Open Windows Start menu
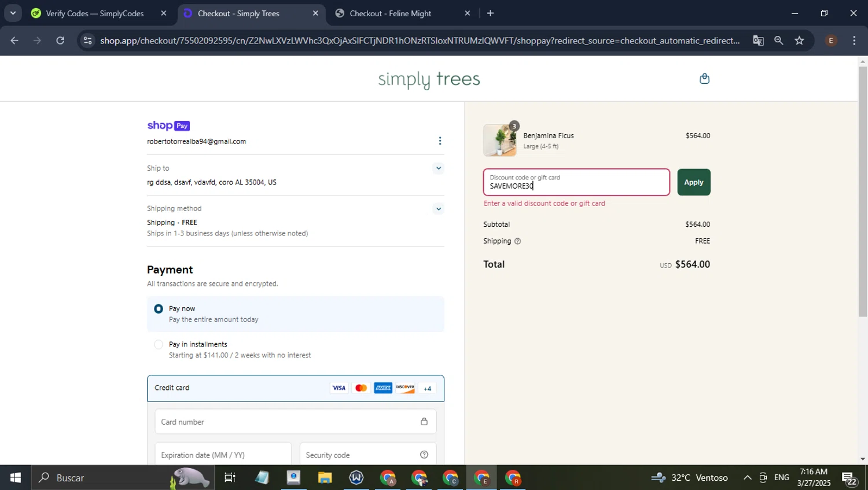 (16, 478)
